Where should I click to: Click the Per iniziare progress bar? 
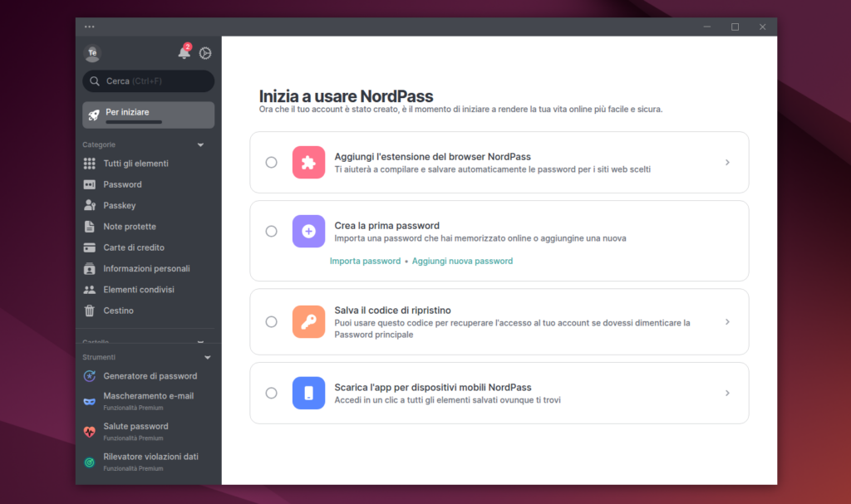(134, 122)
